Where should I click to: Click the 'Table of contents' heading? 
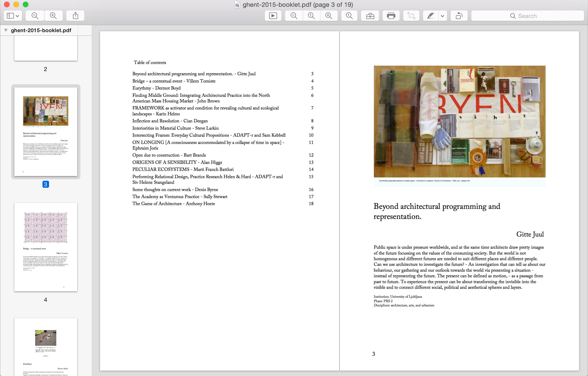150,63
